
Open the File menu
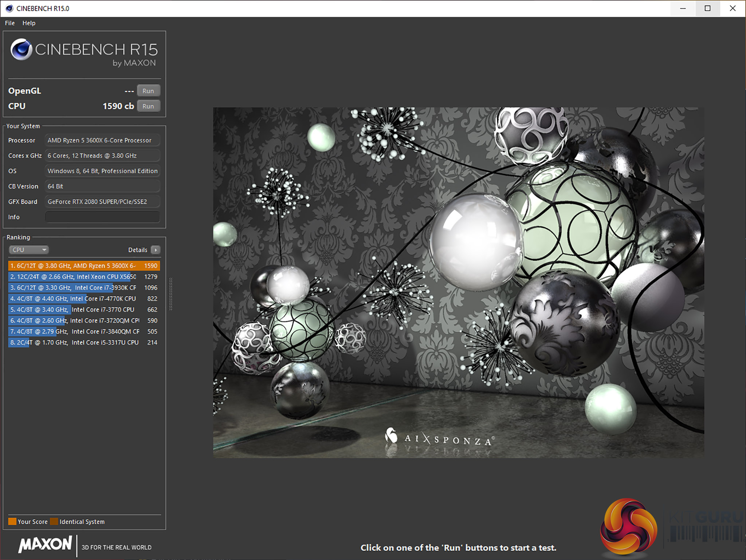10,23
